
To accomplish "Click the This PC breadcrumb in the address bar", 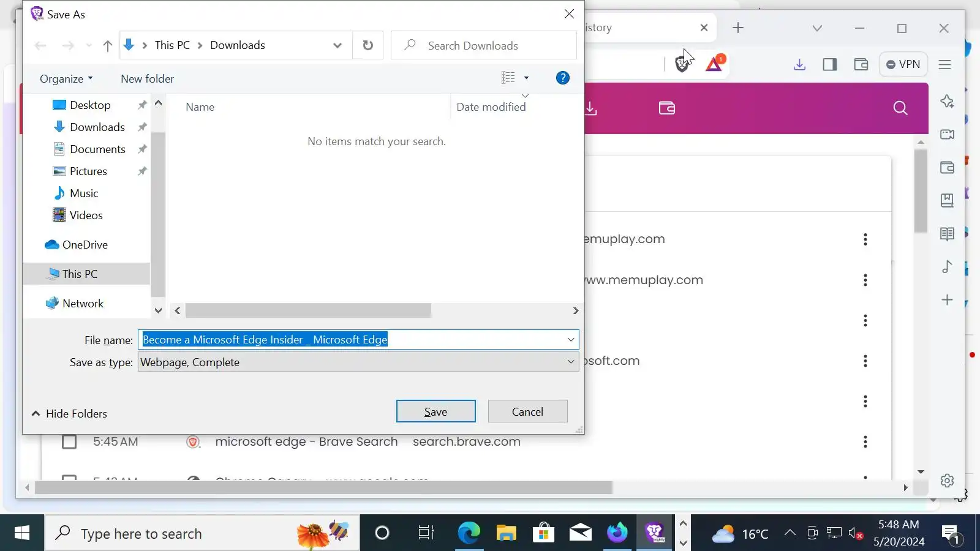I will [172, 45].
